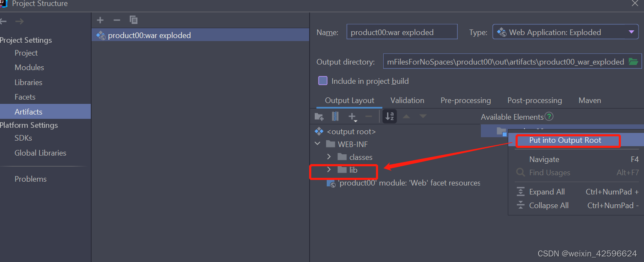Remove the selected artifact with the minus icon

[116, 20]
